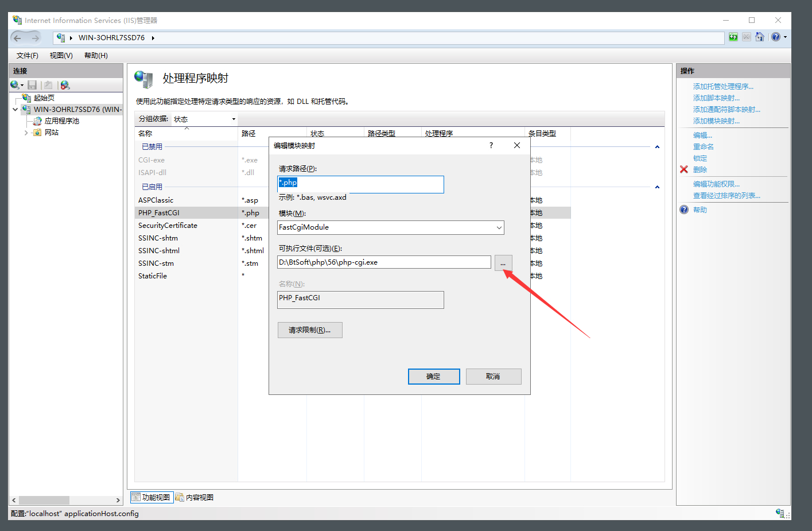This screenshot has width=812, height=531.
Task: Click the 条目类型 column header
Action: coord(547,133)
